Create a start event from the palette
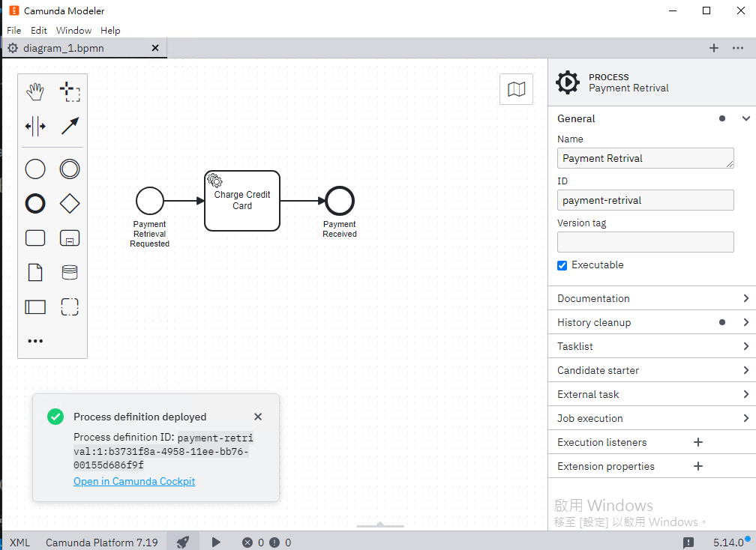This screenshot has width=756, height=550. 35,169
